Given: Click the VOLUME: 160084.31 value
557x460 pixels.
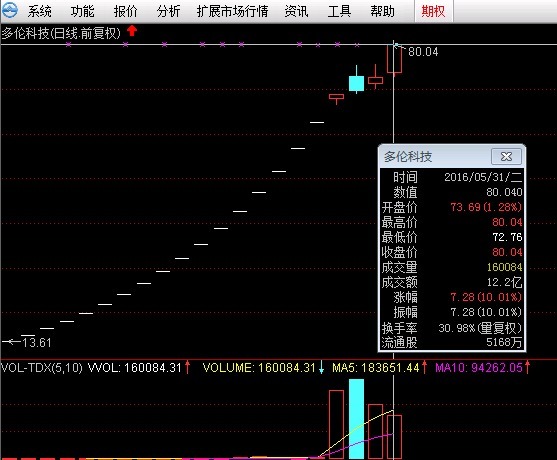Looking at the screenshot, I should 259,368.
